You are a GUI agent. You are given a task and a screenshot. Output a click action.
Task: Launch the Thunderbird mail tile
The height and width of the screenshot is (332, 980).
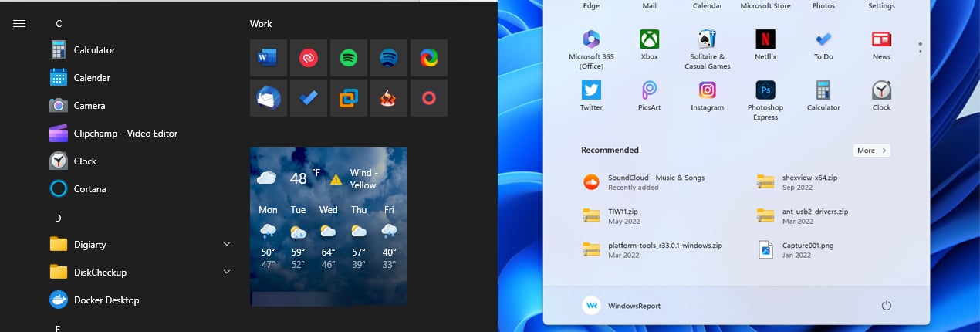(269, 98)
